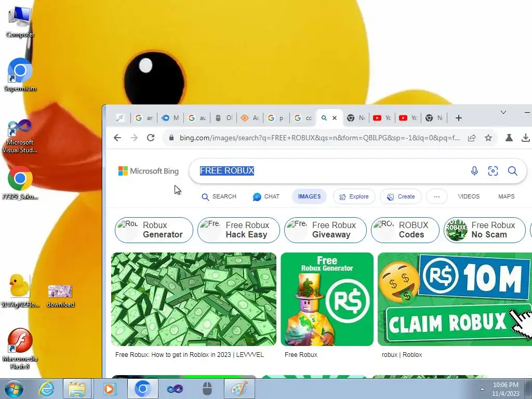Image resolution: width=532 pixels, height=399 pixels.
Task: Open visual search camera icon
Action: 493,170
